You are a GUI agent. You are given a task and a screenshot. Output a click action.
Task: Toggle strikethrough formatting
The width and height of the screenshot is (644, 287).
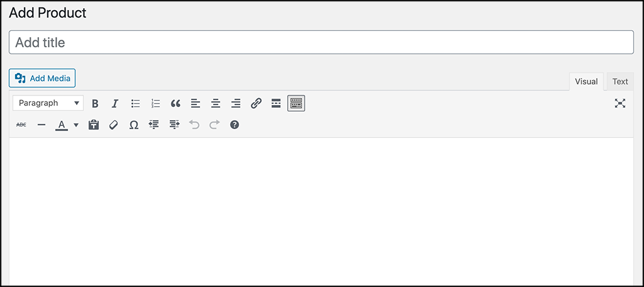tap(21, 125)
